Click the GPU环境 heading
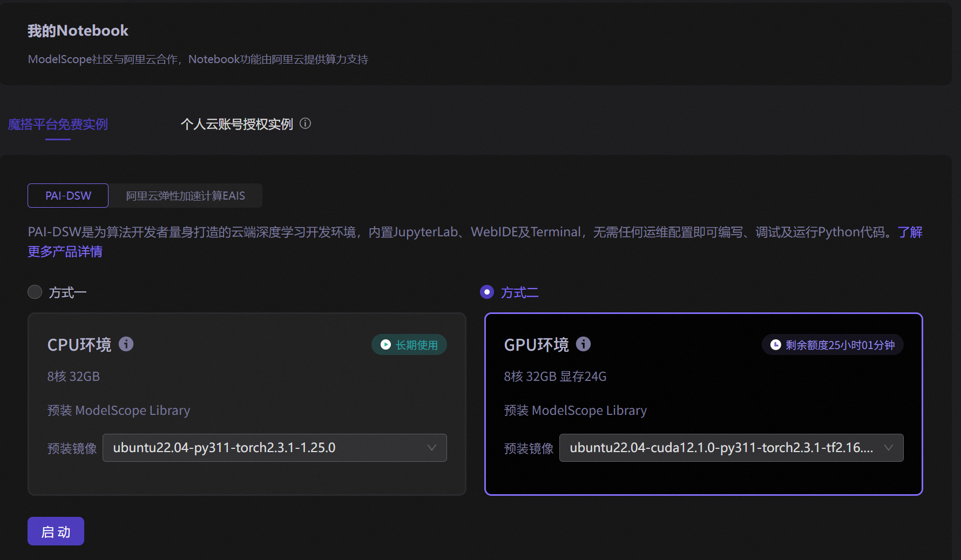This screenshot has width=961, height=560. click(x=536, y=345)
